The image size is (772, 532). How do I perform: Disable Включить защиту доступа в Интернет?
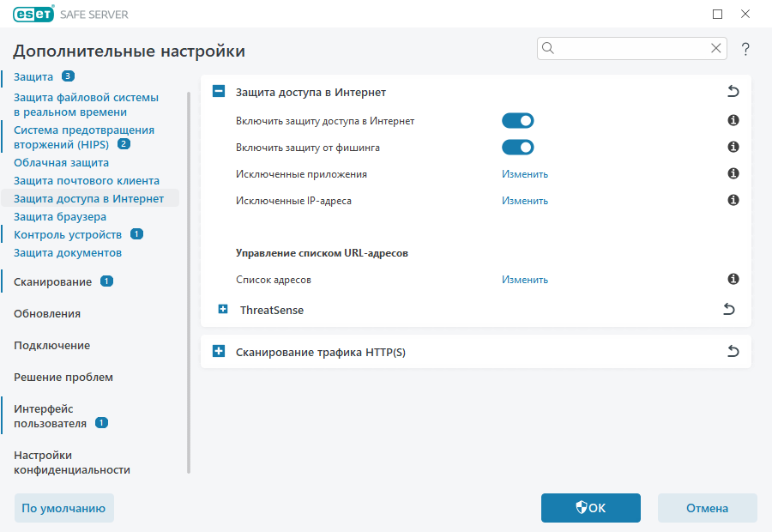(x=518, y=120)
